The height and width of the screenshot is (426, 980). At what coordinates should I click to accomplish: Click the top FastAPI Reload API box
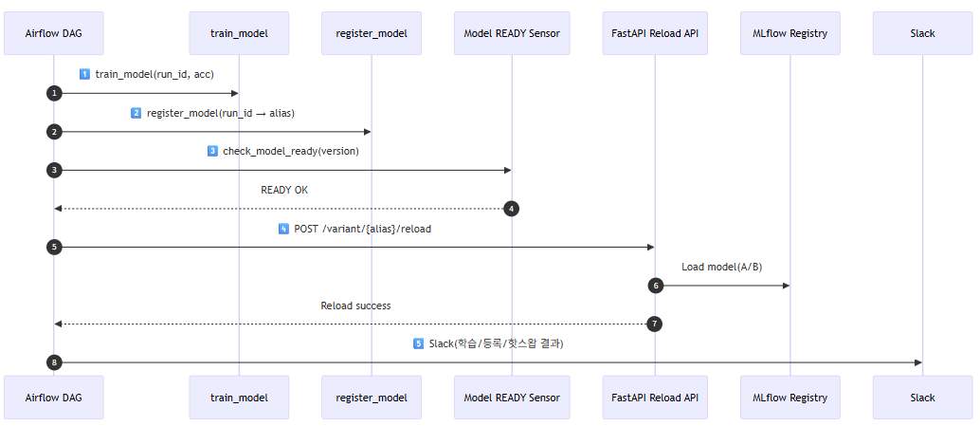pos(654,33)
